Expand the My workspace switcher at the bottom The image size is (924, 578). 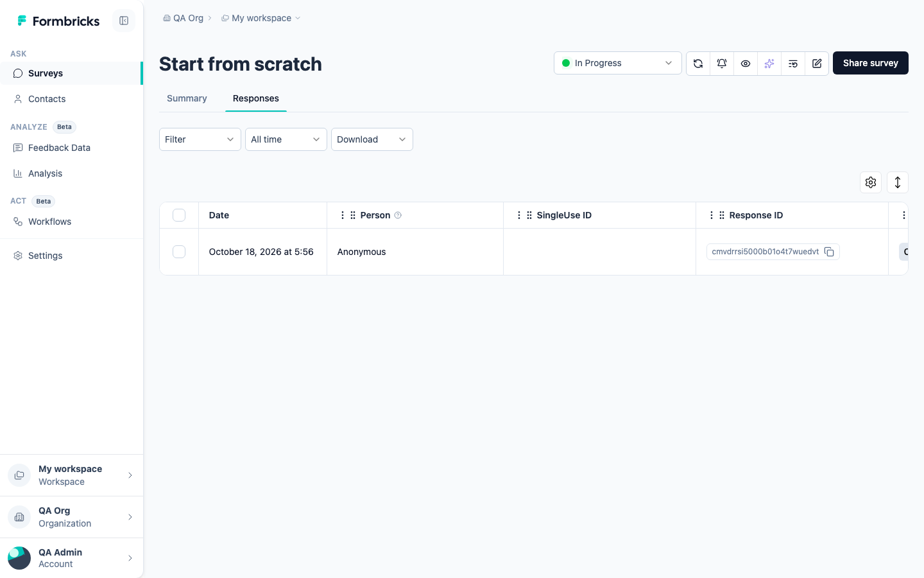click(71, 475)
